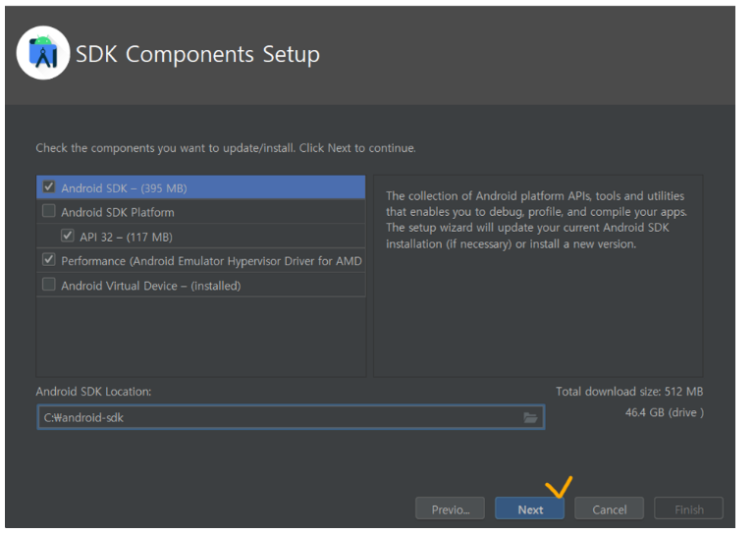Click the SDK Components Setup heading
Viewport: 756px width, 534px height.
click(197, 53)
